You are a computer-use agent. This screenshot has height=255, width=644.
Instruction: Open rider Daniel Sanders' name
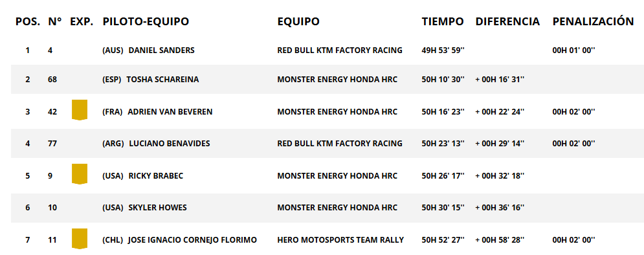pyautogui.click(x=161, y=50)
